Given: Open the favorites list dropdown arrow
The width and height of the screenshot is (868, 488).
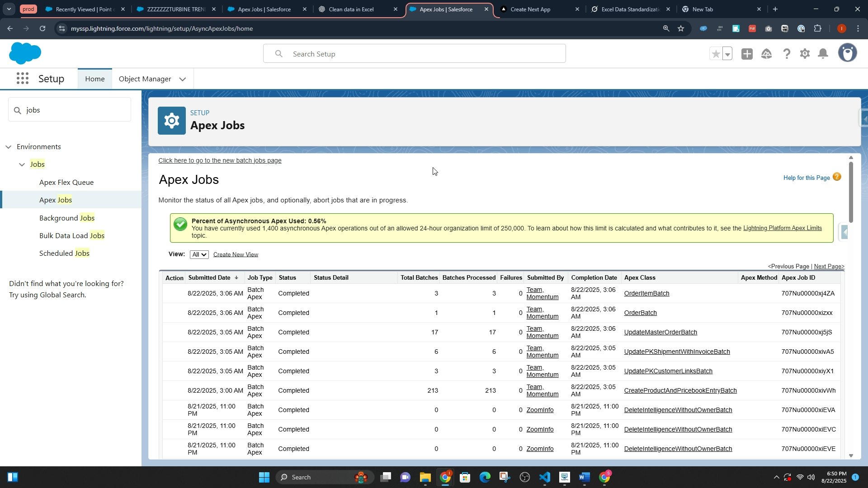Looking at the screenshot, I should (x=727, y=54).
